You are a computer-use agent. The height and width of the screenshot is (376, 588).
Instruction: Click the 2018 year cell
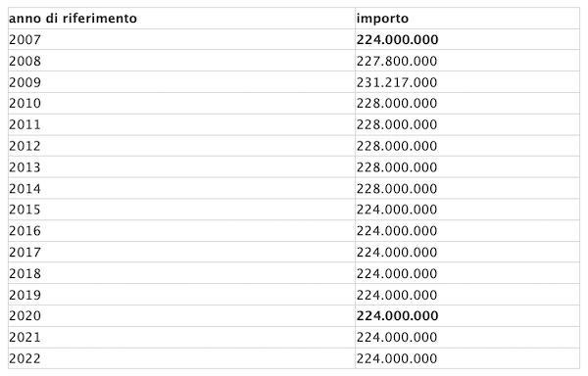[181, 273]
